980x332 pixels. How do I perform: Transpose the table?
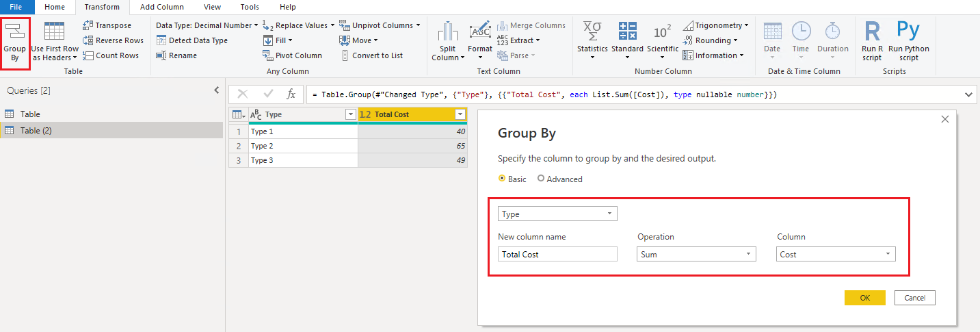107,25
